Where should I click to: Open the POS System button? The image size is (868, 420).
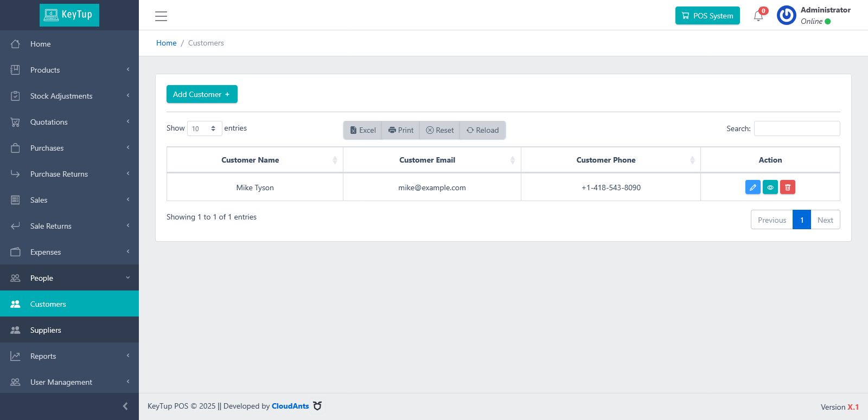pos(707,16)
